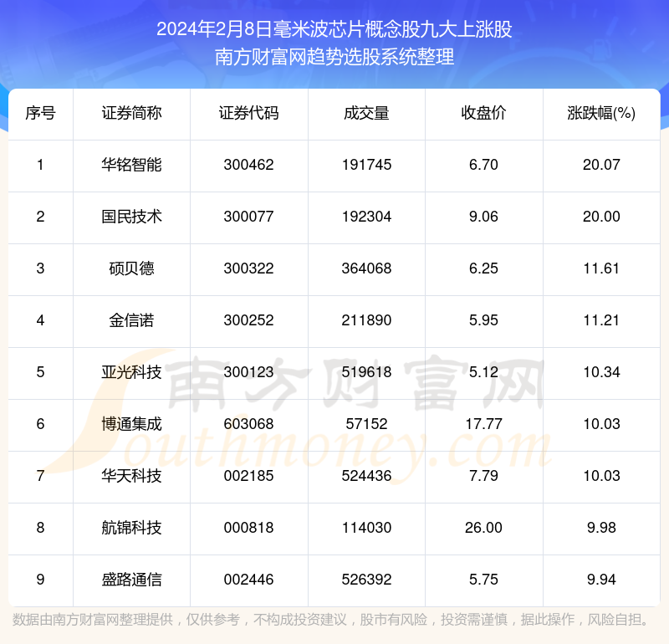Select stock name 硕贝德

click(x=131, y=268)
